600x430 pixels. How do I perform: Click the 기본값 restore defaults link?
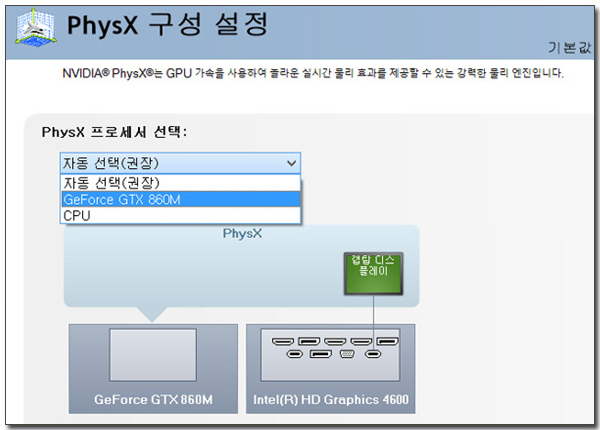pyautogui.click(x=569, y=47)
